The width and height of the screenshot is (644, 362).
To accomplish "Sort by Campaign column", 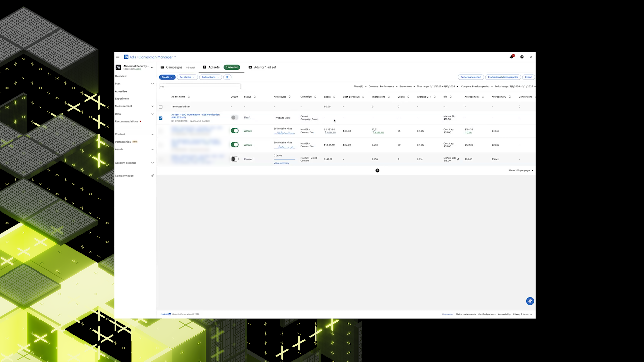I will pos(315,97).
